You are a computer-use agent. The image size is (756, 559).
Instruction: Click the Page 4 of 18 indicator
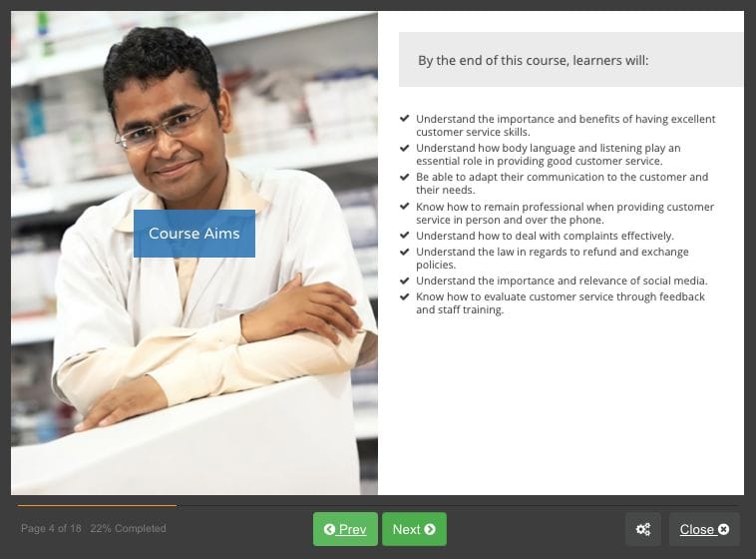51,529
